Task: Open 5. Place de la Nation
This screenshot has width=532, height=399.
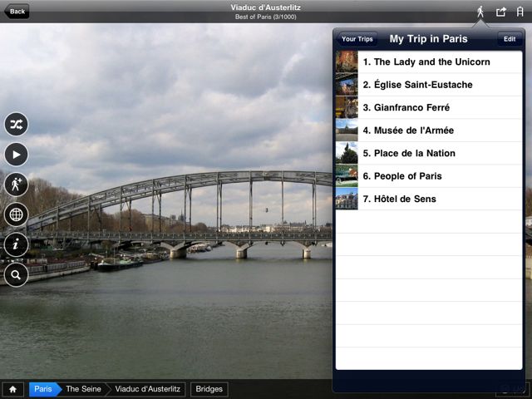Action: 429,153
